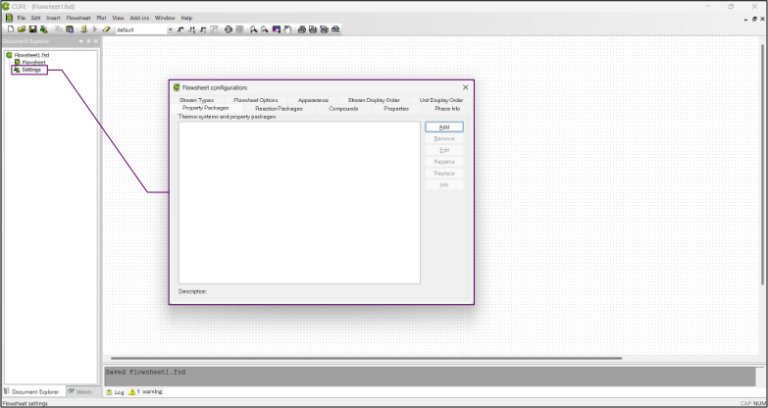Click the New document toolbar icon
Viewport: 768px width, 408px height.
pyautogui.click(x=11, y=29)
